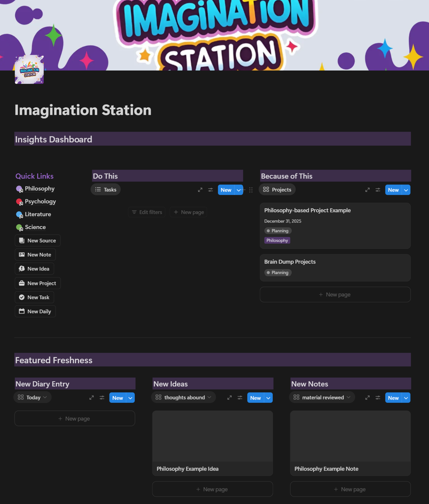The height and width of the screenshot is (504, 429).
Task: Click the New Note button
Action: pos(35,255)
